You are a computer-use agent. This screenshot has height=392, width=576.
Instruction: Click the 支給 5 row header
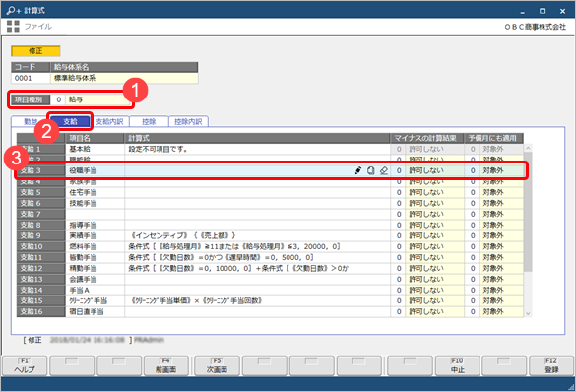(41, 192)
